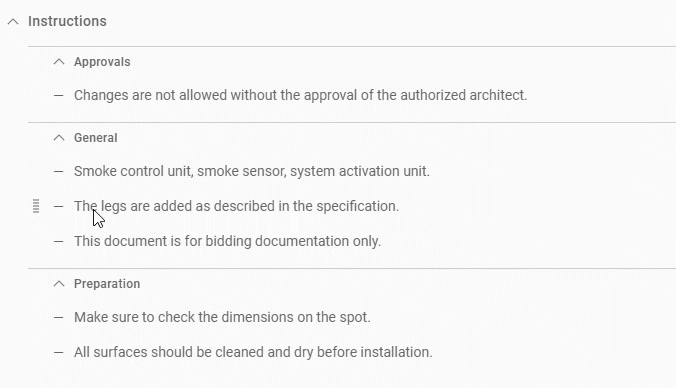
Task: Click the dash icon before legs instruction
Action: tap(59, 207)
